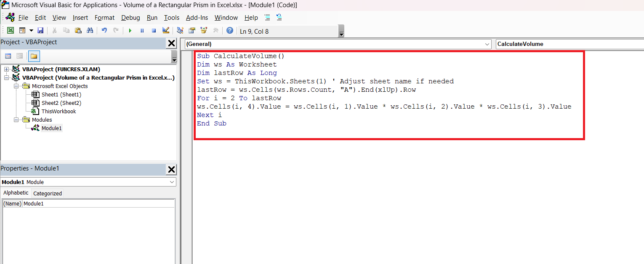Click the Cut scissors icon

click(54, 31)
